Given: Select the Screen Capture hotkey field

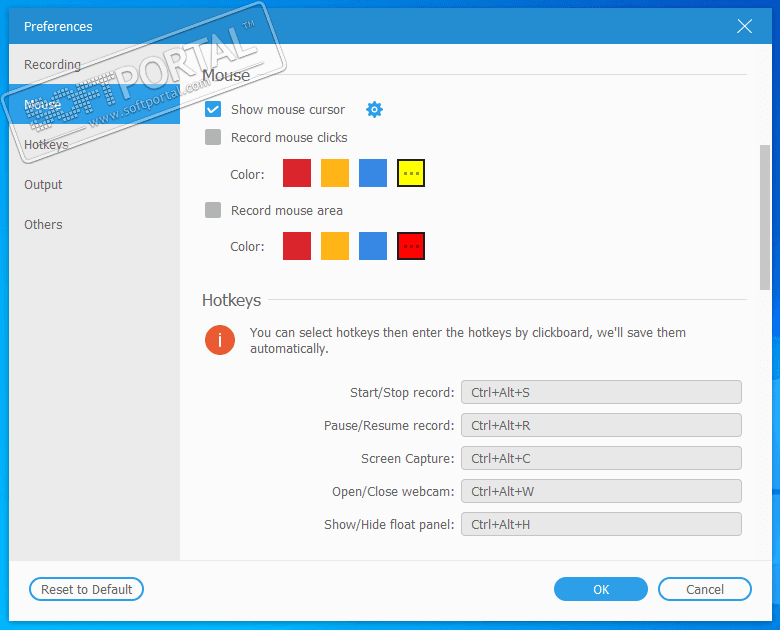Looking at the screenshot, I should pyautogui.click(x=601, y=458).
